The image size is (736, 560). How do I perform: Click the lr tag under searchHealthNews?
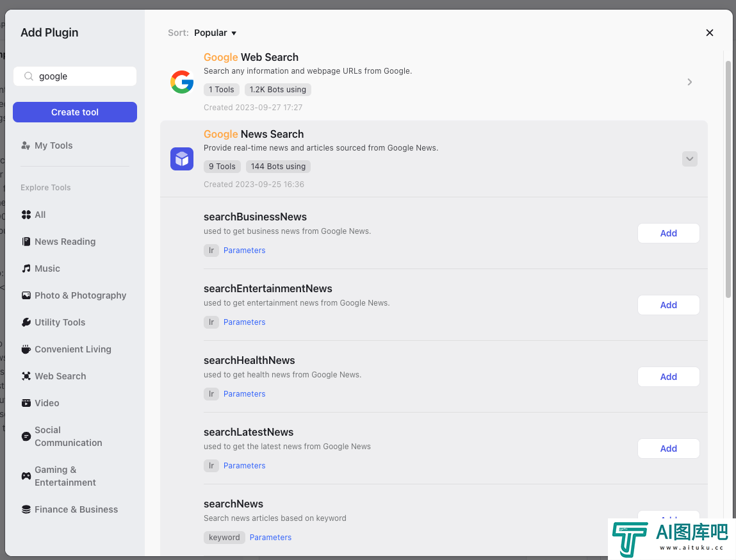pos(211,394)
